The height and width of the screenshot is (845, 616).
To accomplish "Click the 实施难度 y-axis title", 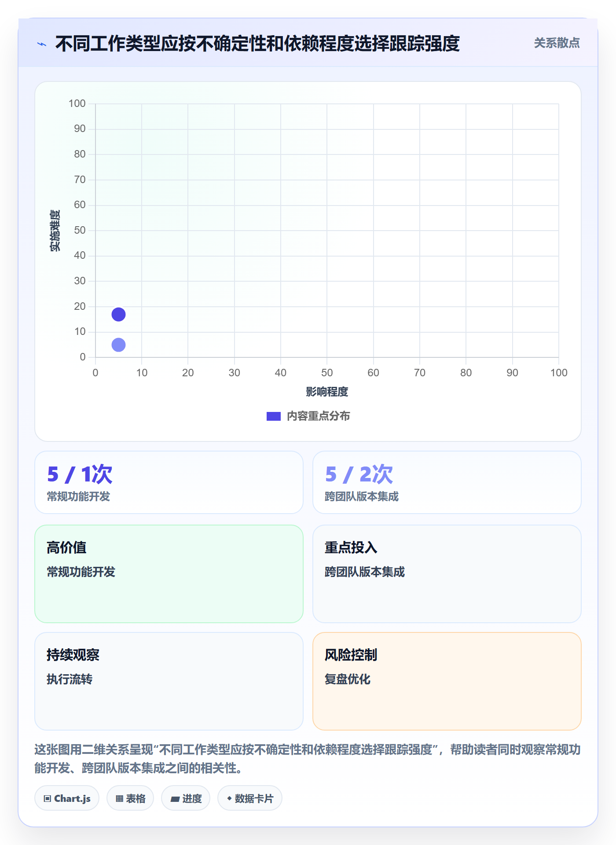I will [x=55, y=231].
